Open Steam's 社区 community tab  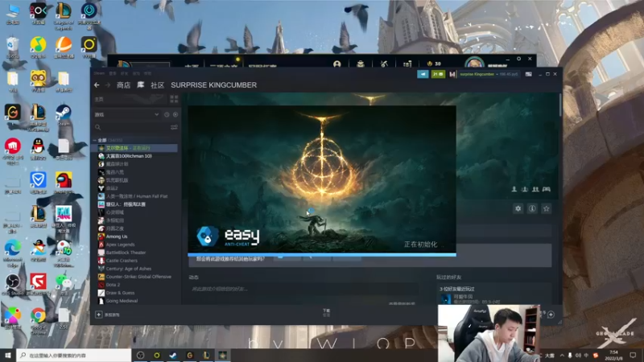click(157, 85)
